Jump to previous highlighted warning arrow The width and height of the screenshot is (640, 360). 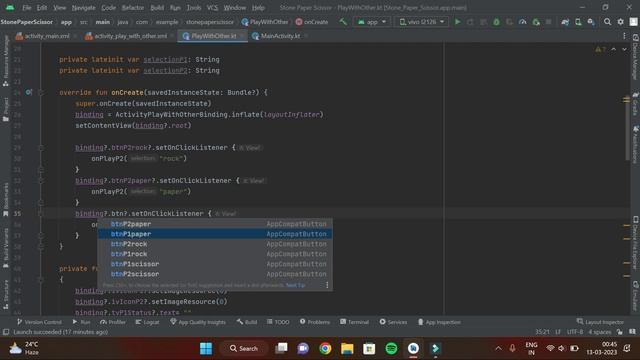(x=613, y=49)
